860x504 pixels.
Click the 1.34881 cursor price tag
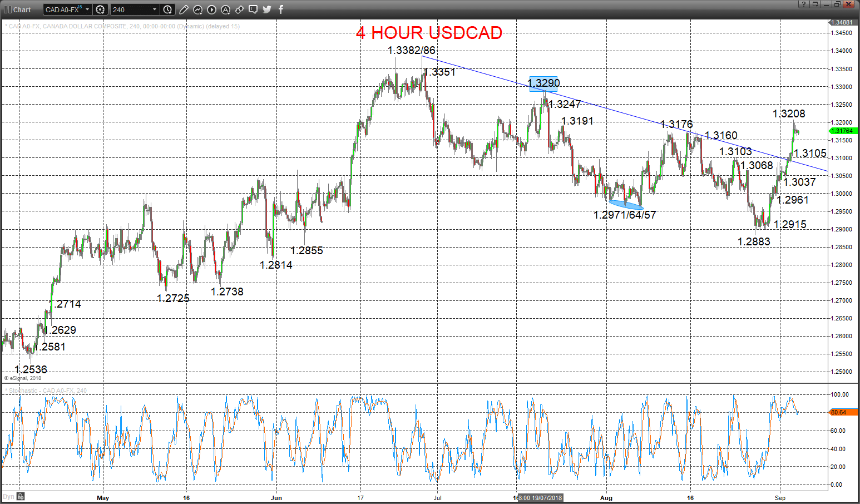point(843,22)
